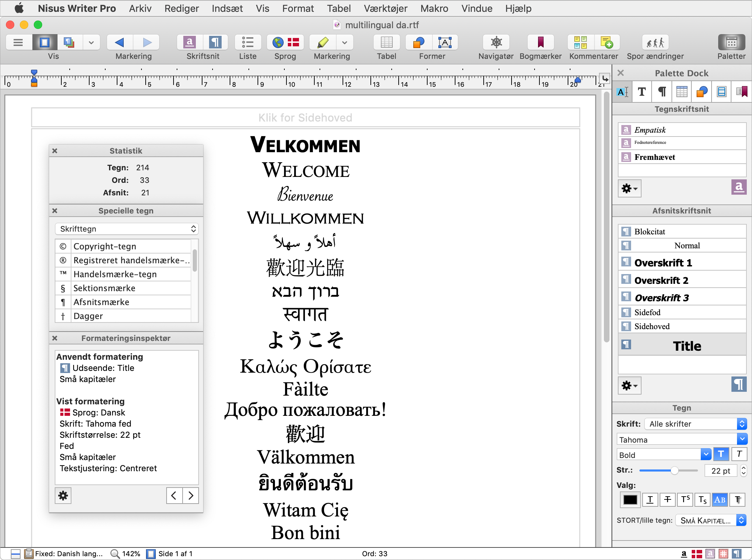Expand highlighter color dropdown arrow
The height and width of the screenshot is (560, 752).
[x=345, y=42]
